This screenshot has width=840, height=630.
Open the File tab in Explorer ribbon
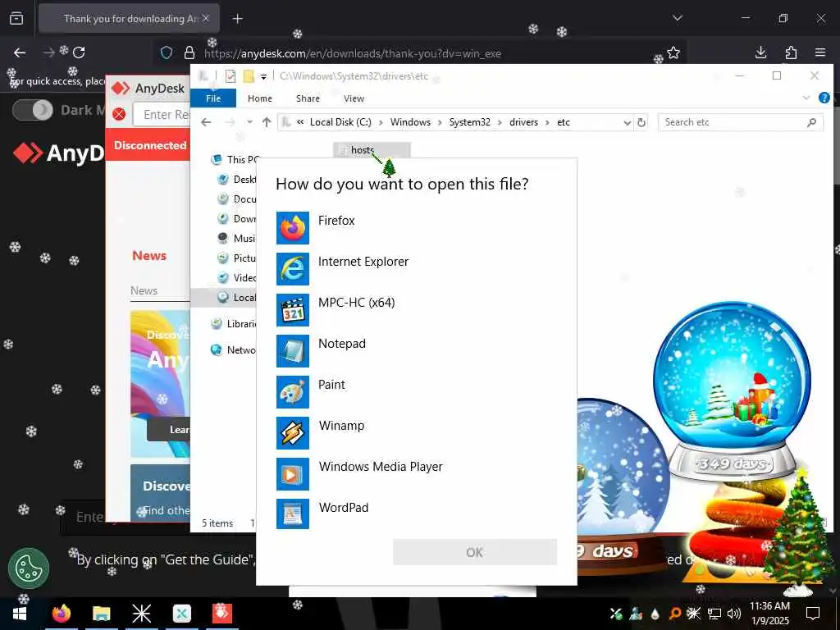[x=213, y=98]
